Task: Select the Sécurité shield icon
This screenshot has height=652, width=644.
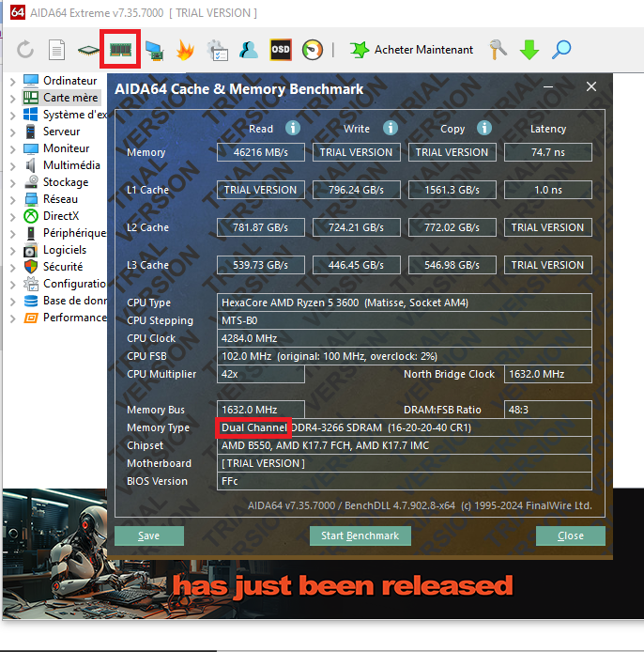Action: [31, 267]
